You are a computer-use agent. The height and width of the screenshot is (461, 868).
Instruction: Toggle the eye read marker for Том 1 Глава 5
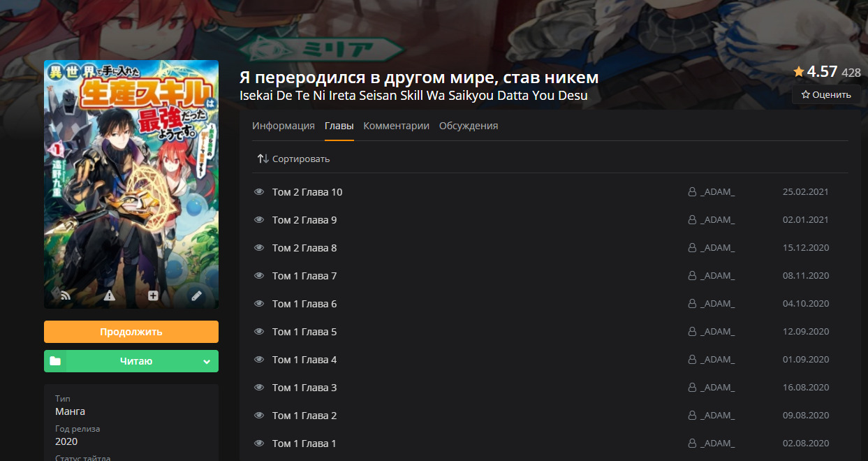point(259,332)
